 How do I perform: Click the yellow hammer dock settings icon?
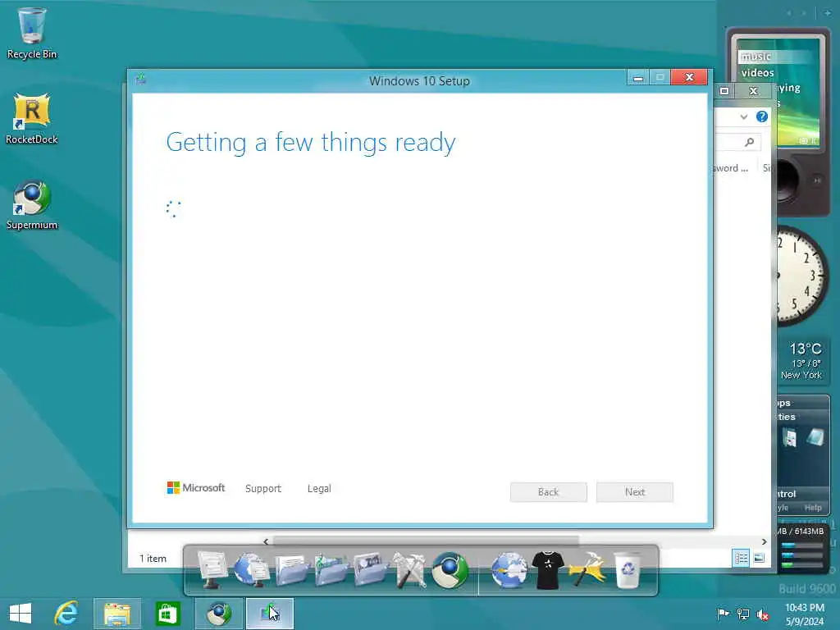coord(587,569)
